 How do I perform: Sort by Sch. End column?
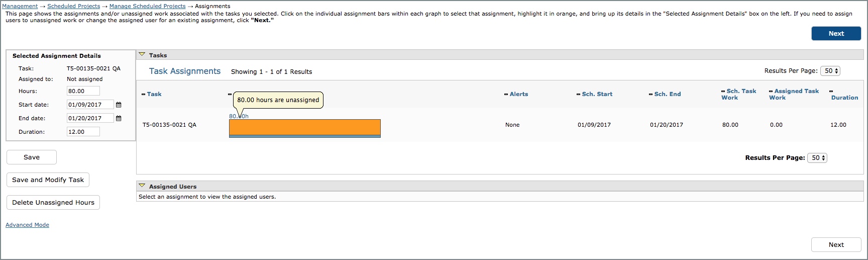pyautogui.click(x=668, y=94)
